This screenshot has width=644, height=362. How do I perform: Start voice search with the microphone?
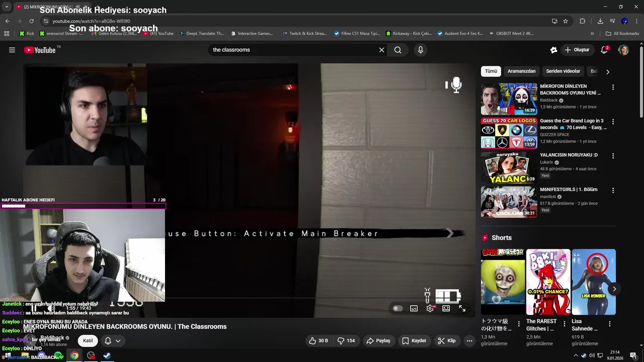[x=421, y=50]
